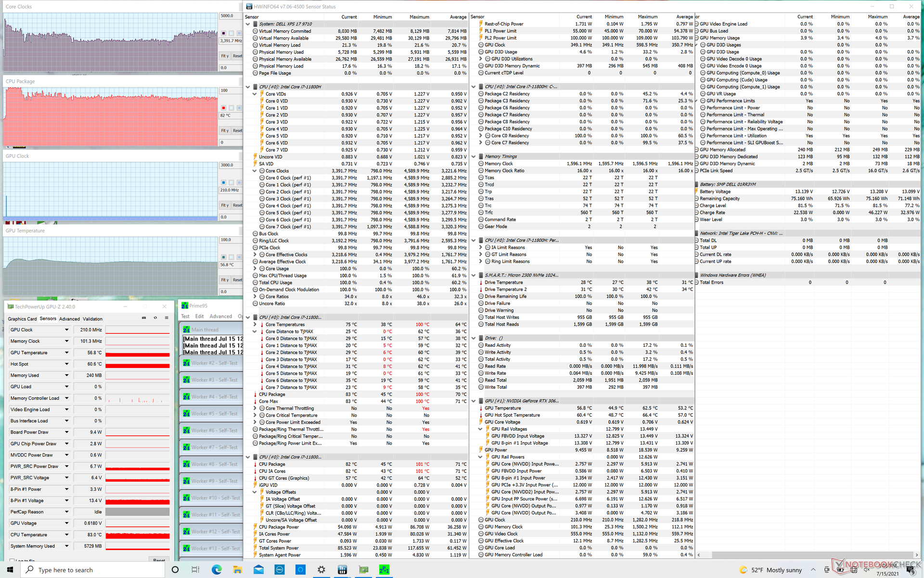The height and width of the screenshot is (578, 924).
Task: Open GPU Clock sensor dropdown arrow
Action: tap(66, 330)
